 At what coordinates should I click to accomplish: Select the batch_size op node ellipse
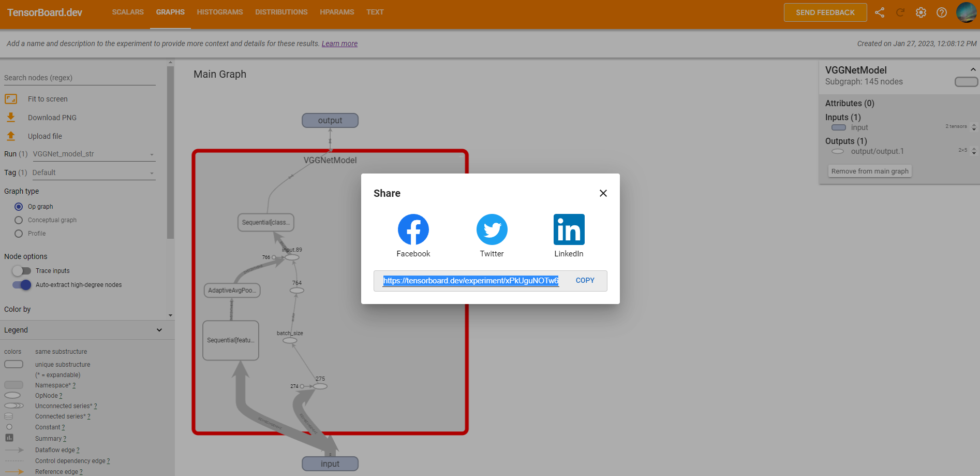click(x=290, y=340)
